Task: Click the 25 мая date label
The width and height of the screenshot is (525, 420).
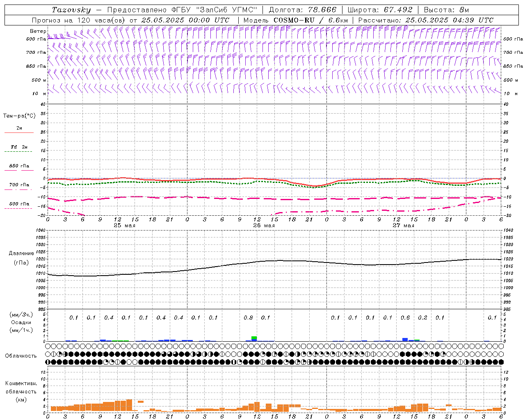Action: pos(124,226)
